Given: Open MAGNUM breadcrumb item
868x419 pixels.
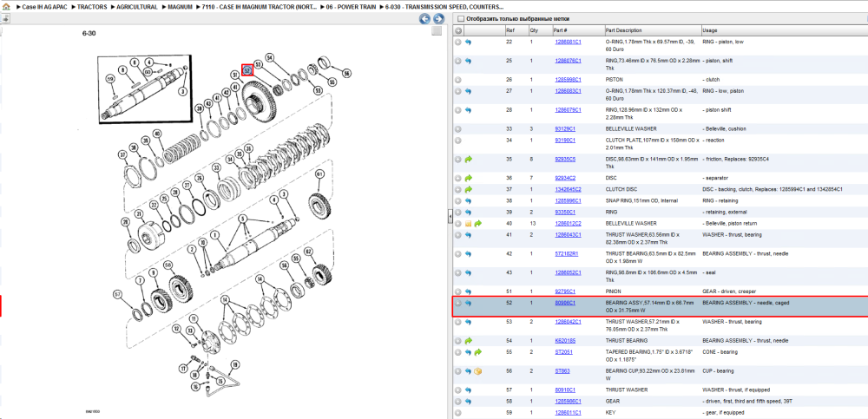Looking at the screenshot, I should [180, 7].
